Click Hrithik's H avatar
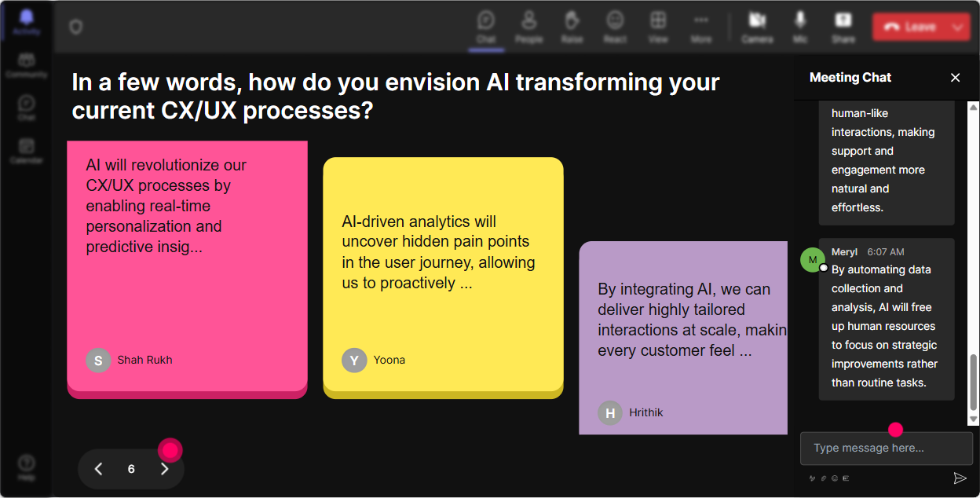Image resolution: width=980 pixels, height=498 pixels. click(610, 412)
